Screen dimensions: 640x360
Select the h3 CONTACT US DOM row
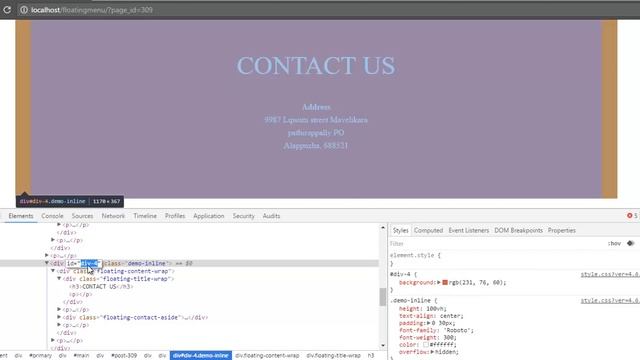(101, 287)
